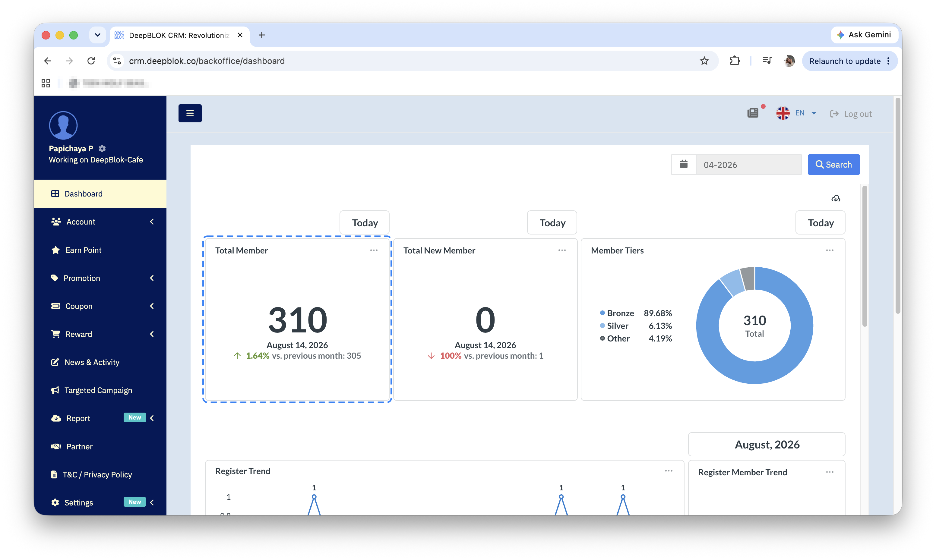This screenshot has height=560, width=936.
Task: Click the hamburger menu toggle button
Action: [x=190, y=113]
